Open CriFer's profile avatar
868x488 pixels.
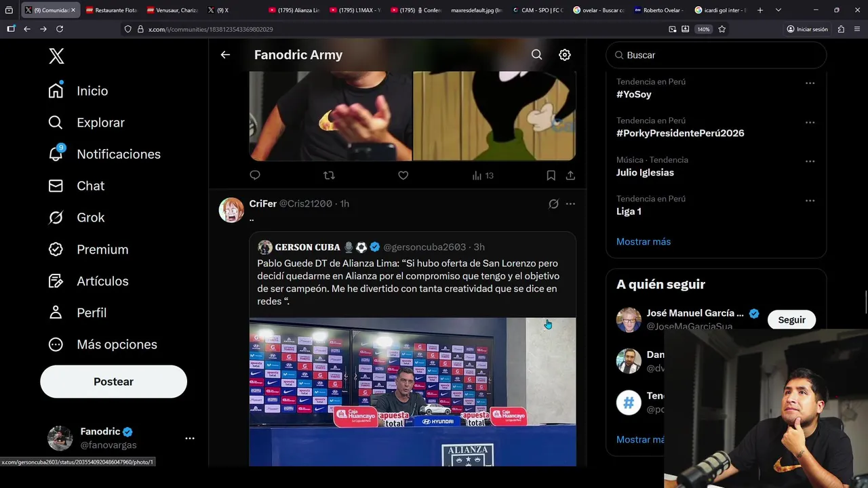tap(231, 210)
